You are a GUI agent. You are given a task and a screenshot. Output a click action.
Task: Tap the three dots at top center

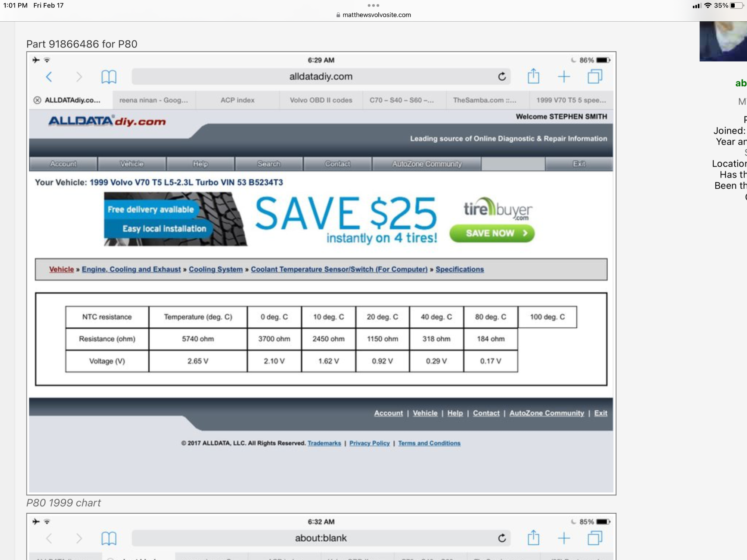tap(373, 6)
